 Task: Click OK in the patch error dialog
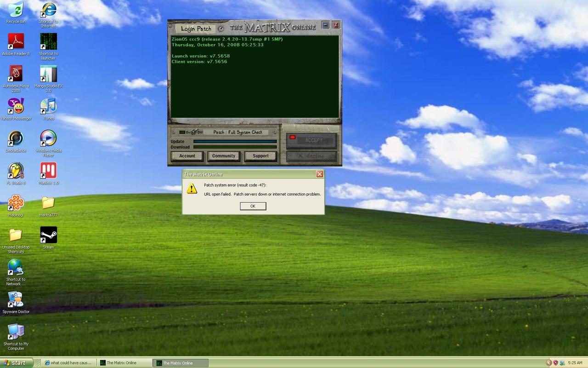pos(253,206)
